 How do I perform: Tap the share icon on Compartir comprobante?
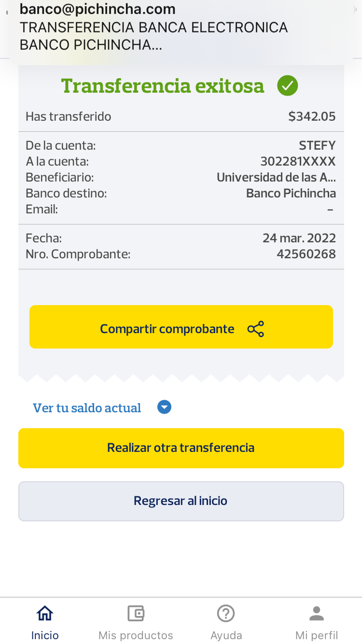pyautogui.click(x=255, y=329)
